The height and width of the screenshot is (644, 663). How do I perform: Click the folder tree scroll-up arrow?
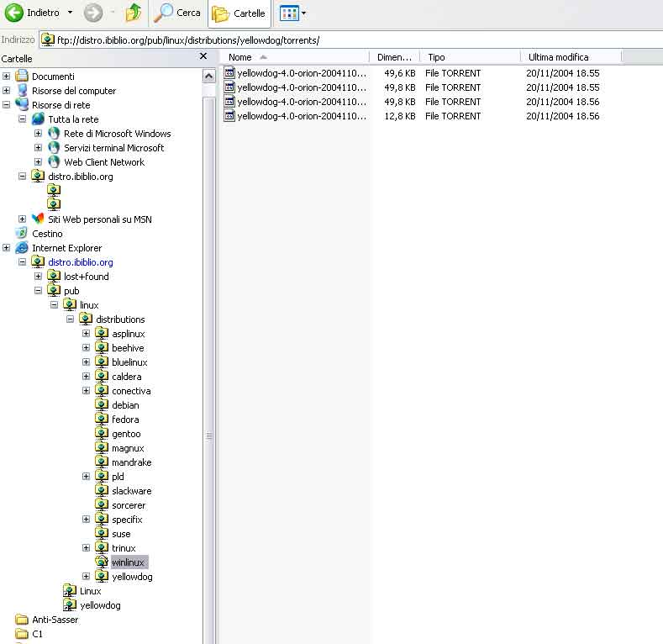[209, 77]
